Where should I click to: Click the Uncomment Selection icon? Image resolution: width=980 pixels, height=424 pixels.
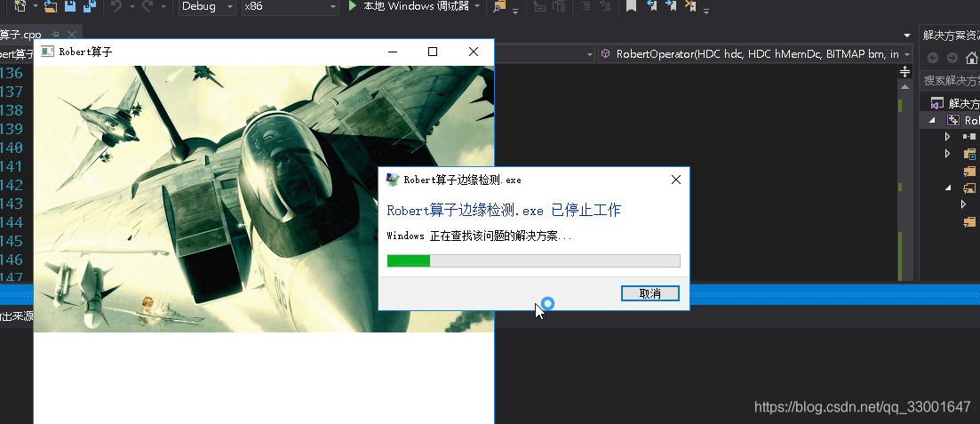(604, 6)
